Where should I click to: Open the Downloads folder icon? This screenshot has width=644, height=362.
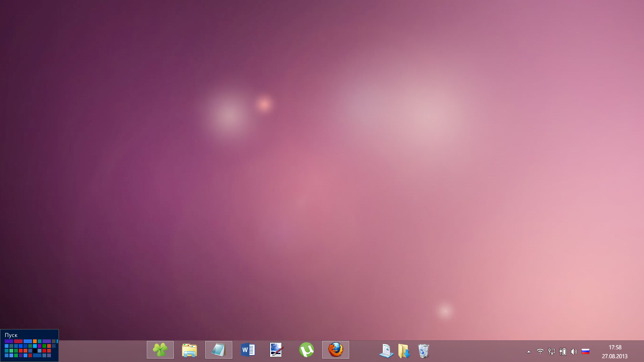tap(404, 351)
